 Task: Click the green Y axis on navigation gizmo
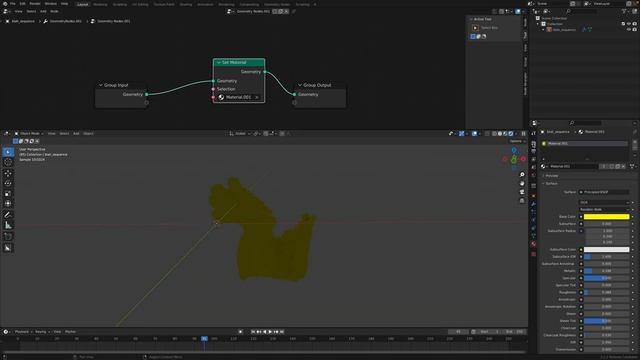click(x=514, y=159)
